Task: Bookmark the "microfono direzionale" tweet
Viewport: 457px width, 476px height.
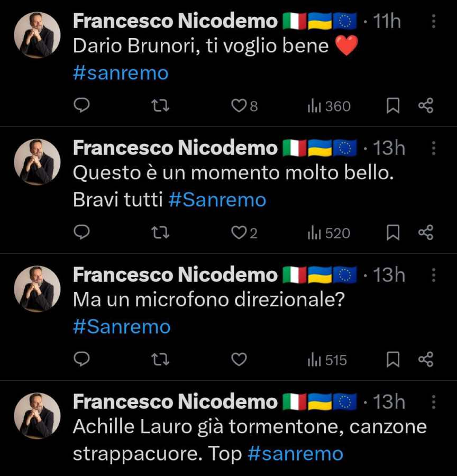Action: point(392,360)
